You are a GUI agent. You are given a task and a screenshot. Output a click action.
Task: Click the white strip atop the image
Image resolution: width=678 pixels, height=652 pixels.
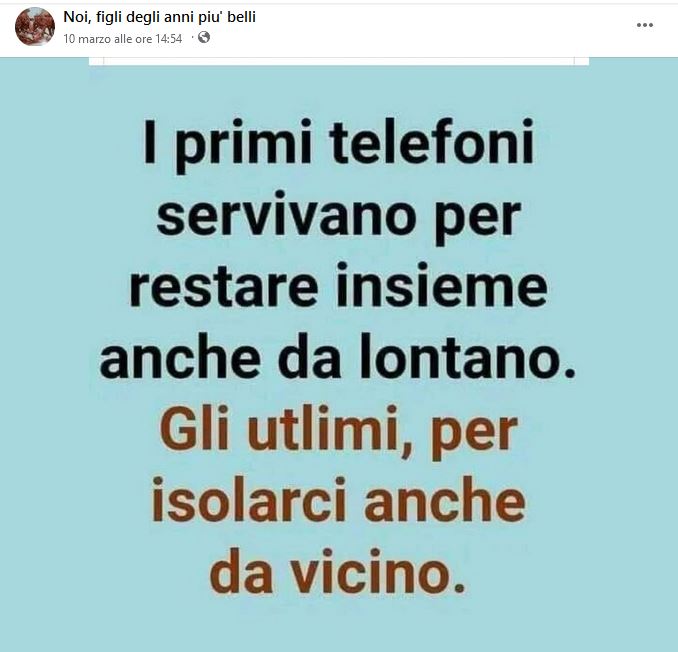(339, 61)
